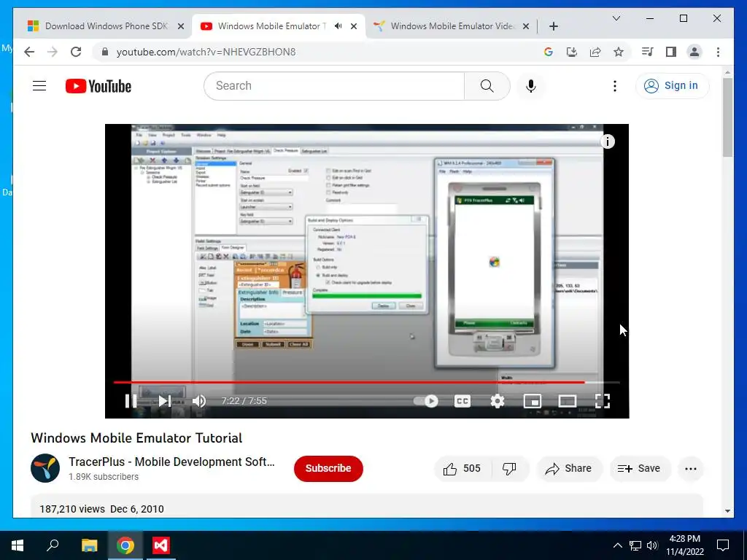Turn on closed captions (CC)
747x560 pixels.
(x=462, y=401)
